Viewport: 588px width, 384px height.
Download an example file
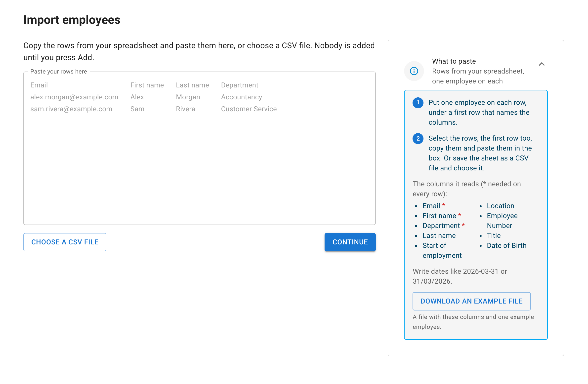tap(471, 301)
